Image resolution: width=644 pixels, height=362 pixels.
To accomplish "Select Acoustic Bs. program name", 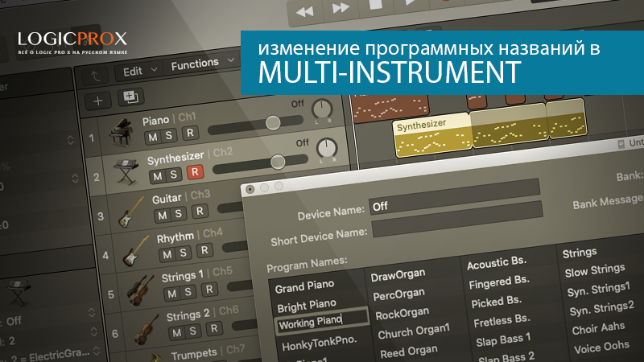I will (497, 262).
